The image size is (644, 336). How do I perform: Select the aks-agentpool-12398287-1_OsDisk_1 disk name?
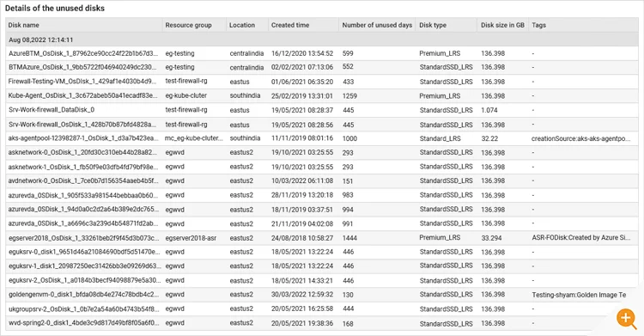(83, 138)
